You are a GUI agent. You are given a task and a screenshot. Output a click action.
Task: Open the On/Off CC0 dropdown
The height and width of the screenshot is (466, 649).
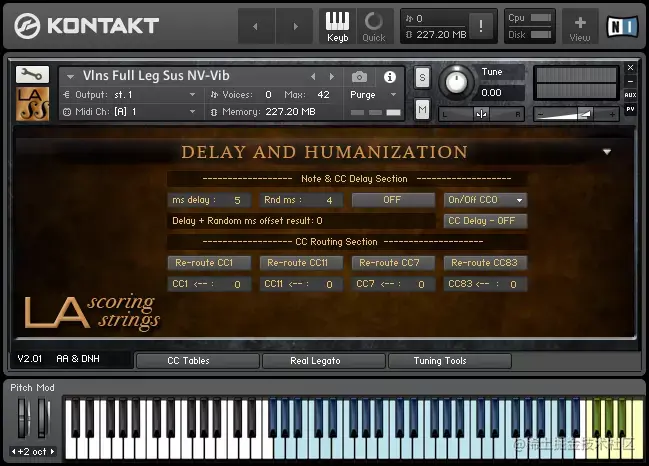coord(485,200)
